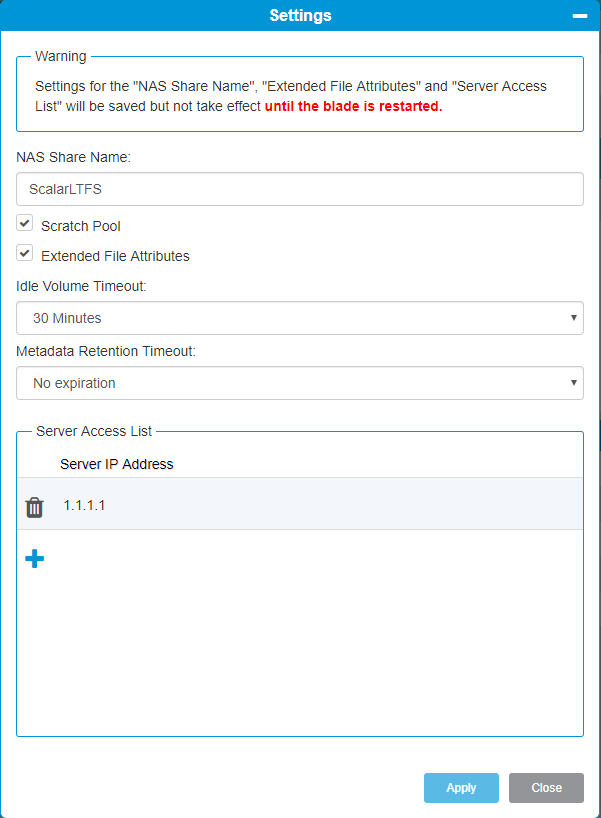Click the Extended File Attributes label

pos(115,256)
